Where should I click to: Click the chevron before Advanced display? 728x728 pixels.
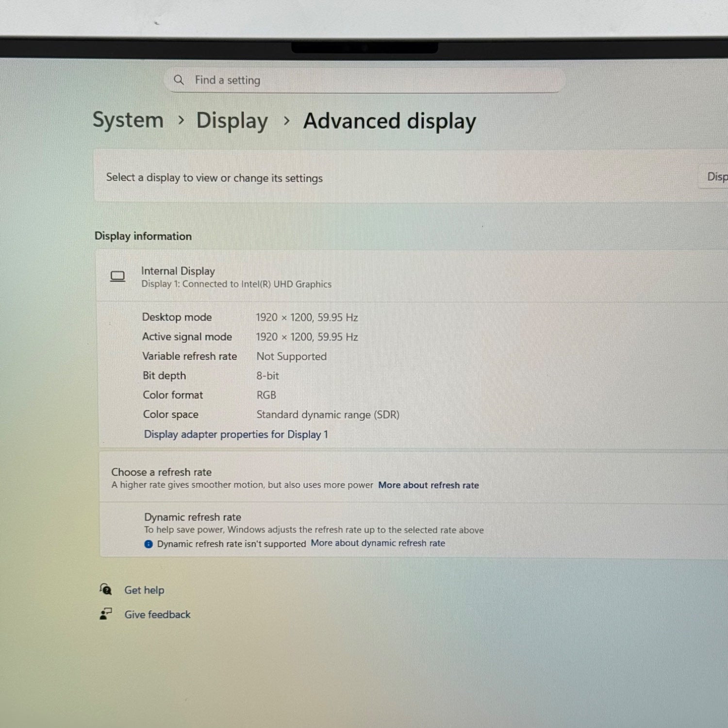286,121
